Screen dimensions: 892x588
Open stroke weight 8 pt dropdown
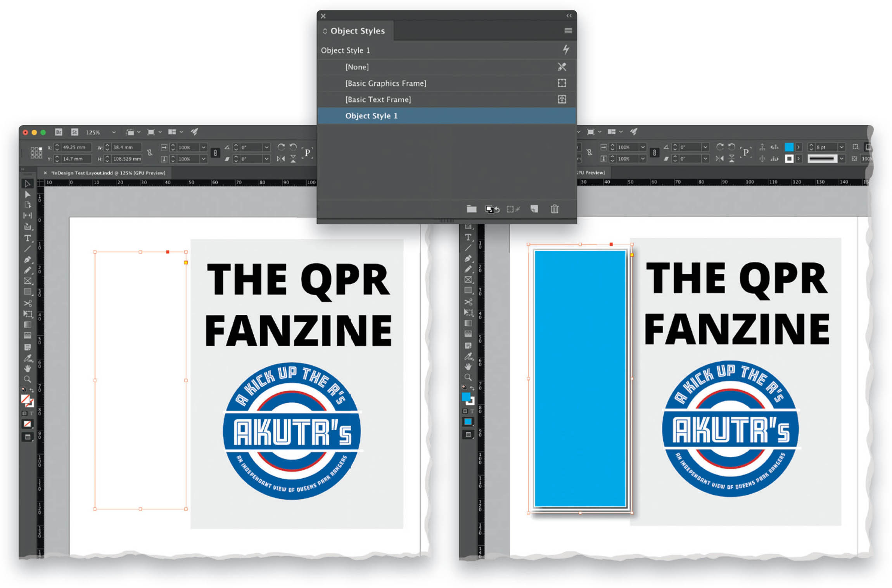tap(841, 147)
